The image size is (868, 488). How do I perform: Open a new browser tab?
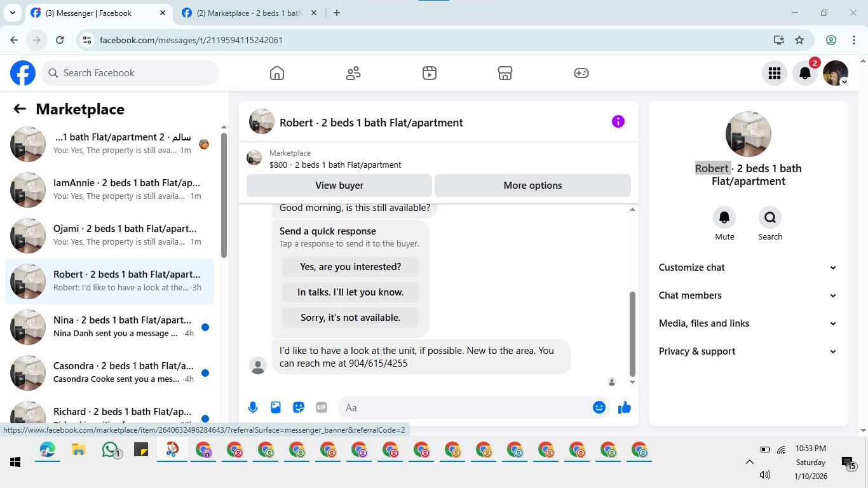click(337, 13)
